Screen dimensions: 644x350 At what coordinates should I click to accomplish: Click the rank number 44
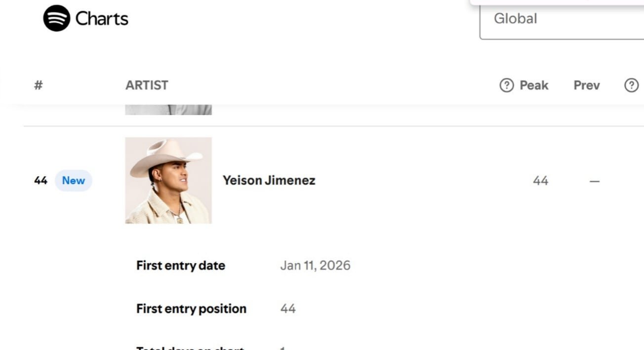click(x=40, y=180)
